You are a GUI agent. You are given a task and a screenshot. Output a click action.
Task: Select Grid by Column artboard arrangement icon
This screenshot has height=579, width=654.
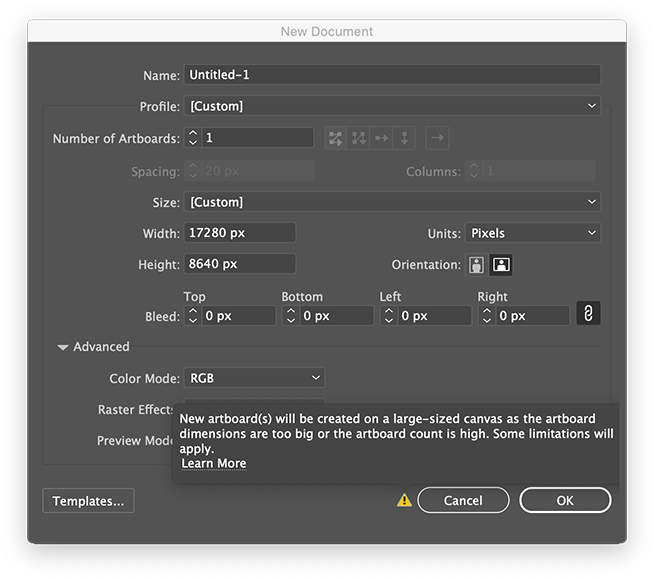tap(358, 138)
